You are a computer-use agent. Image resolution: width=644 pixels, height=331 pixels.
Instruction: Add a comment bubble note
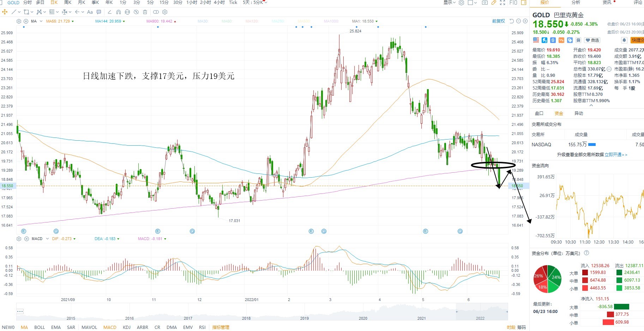coord(99,12)
